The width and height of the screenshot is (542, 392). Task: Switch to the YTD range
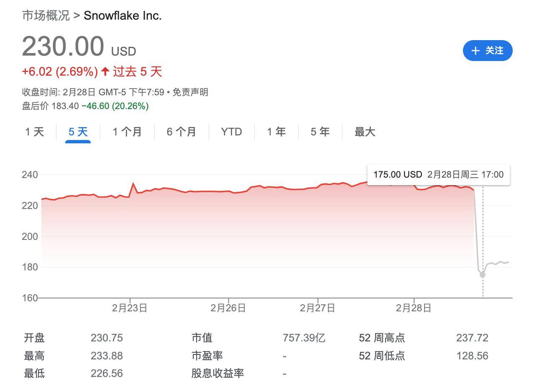tap(231, 132)
